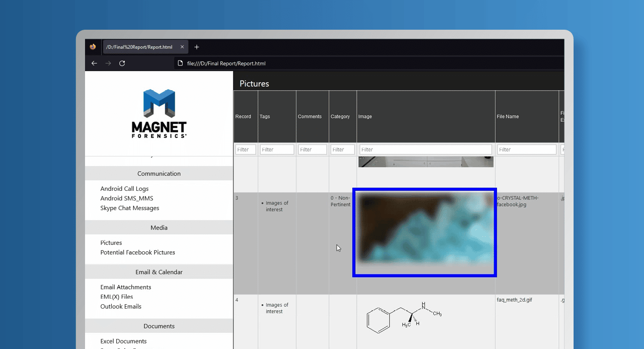Click the Record column filter field

tap(246, 150)
